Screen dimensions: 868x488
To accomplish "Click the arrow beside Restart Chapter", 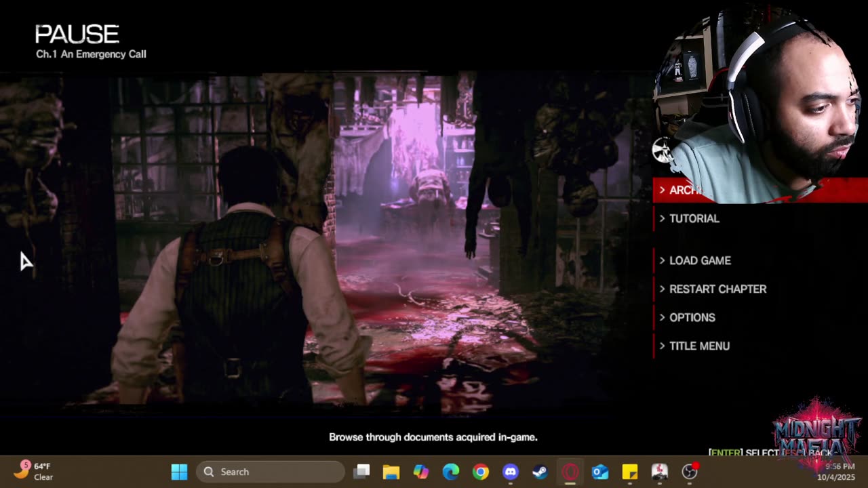I will pyautogui.click(x=663, y=289).
